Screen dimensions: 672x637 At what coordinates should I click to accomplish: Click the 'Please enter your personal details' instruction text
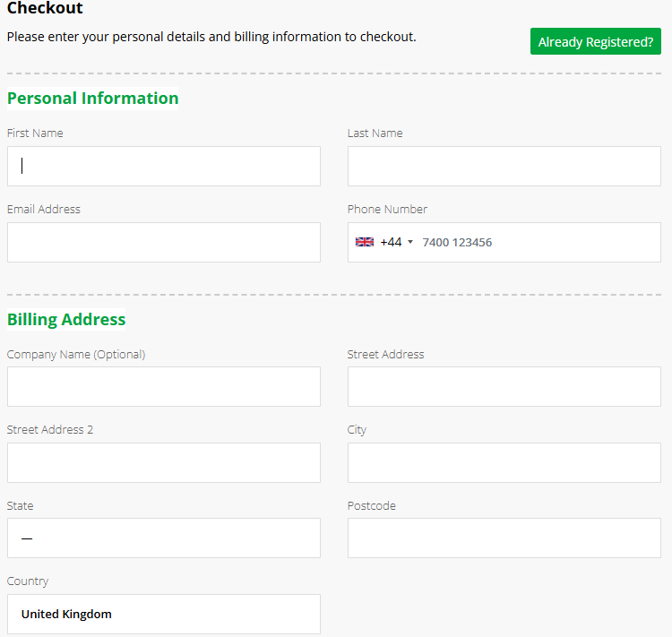[211, 37]
